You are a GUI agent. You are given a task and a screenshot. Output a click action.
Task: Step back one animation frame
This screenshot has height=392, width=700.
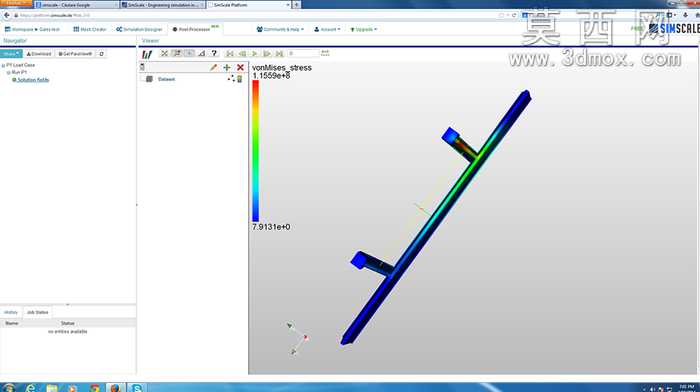click(x=242, y=54)
